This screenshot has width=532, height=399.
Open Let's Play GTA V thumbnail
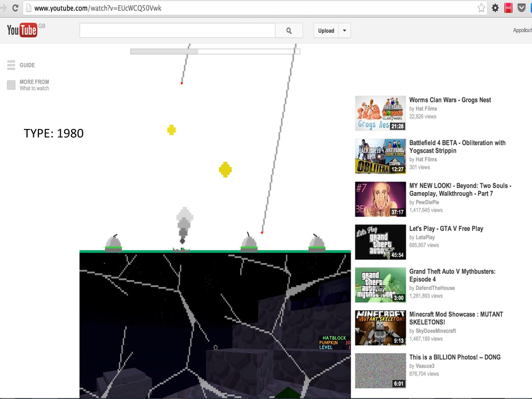380,242
